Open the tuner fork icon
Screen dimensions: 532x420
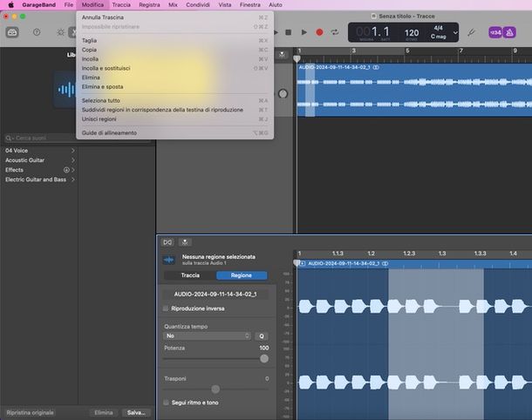[471, 32]
